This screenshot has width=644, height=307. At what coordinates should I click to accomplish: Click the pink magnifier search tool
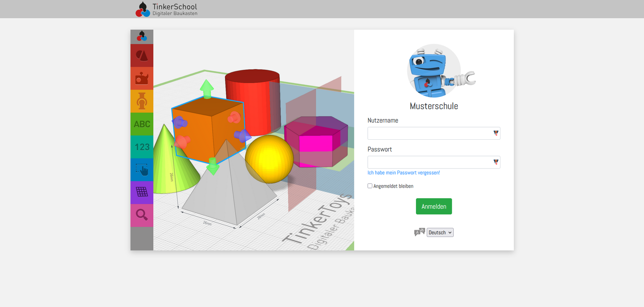coord(142,216)
